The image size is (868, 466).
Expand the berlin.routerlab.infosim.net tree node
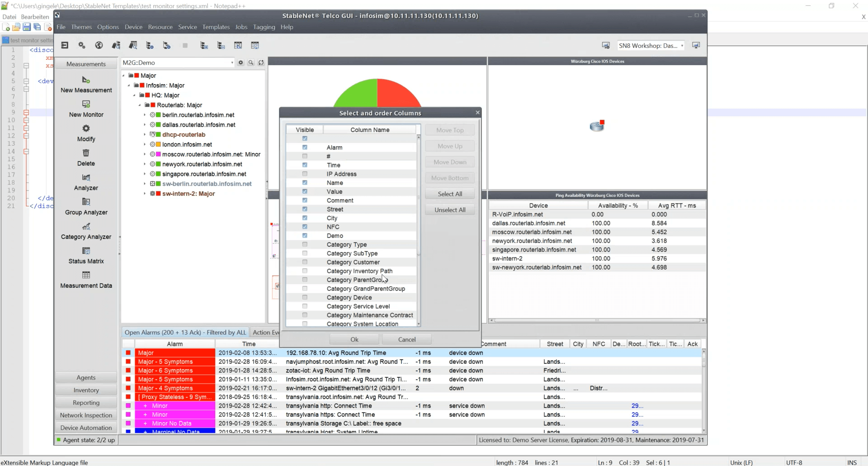(145, 115)
